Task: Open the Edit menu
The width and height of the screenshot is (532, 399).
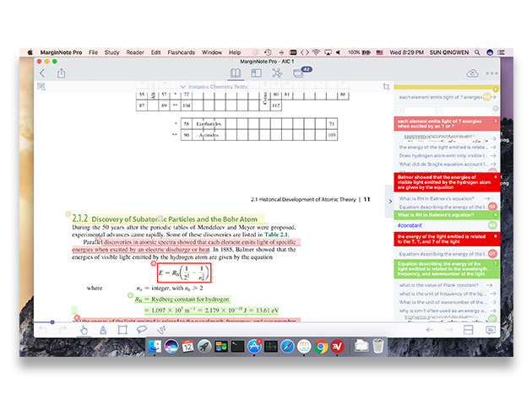Action: 155,52
